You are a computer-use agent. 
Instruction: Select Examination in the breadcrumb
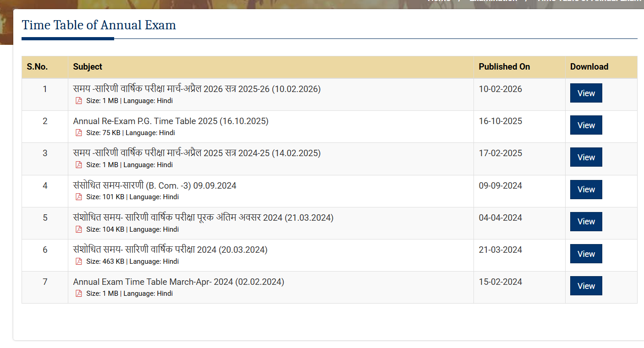(x=494, y=1)
